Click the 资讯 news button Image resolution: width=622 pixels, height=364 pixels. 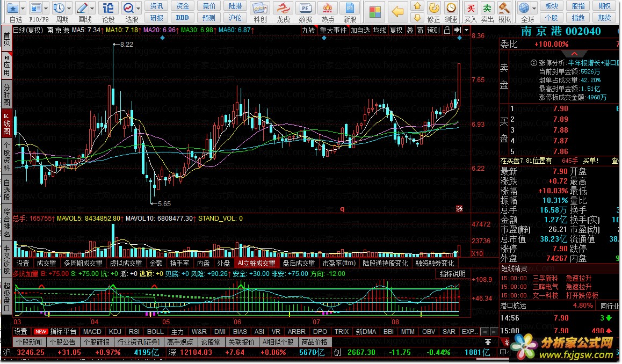(156, 6)
